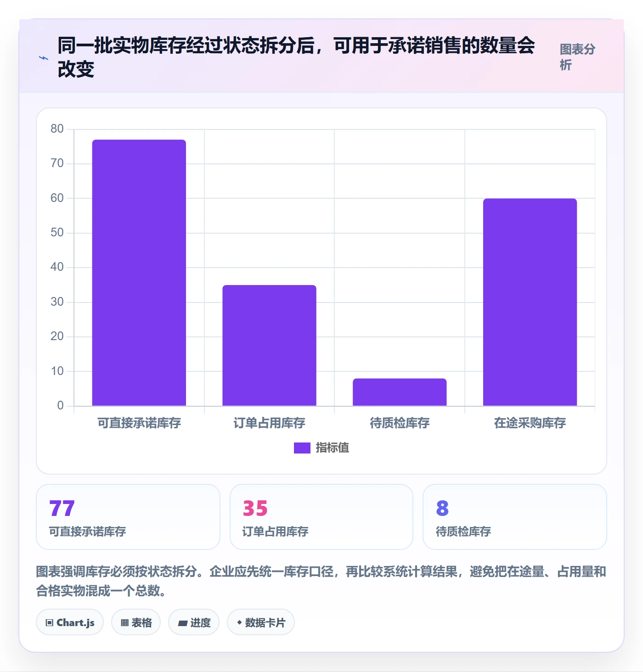Click the purple 指标值 legend color box
The width and height of the screenshot is (643, 672).
302,448
